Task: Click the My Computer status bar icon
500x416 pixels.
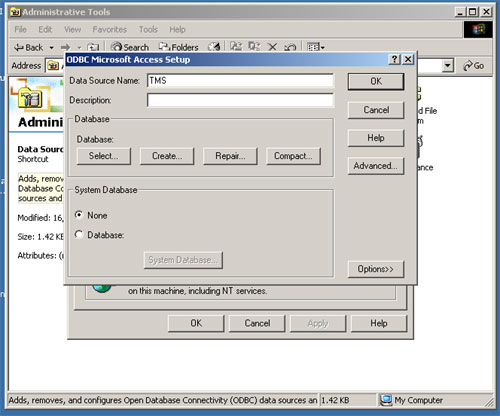Action: 386,400
